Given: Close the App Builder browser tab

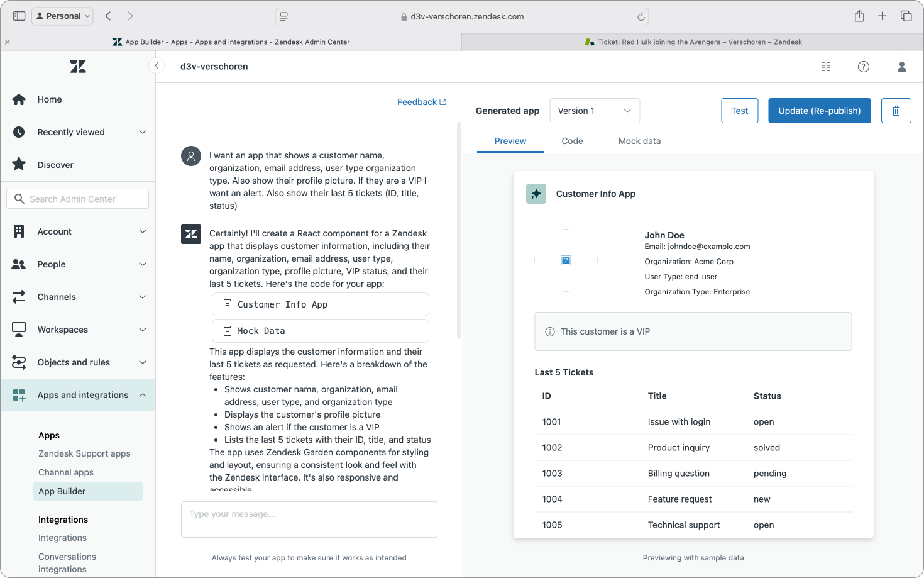Looking at the screenshot, I should tap(7, 42).
